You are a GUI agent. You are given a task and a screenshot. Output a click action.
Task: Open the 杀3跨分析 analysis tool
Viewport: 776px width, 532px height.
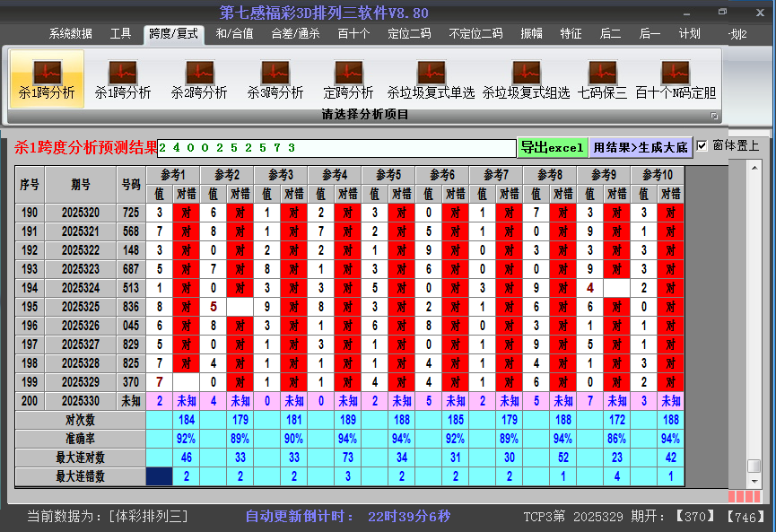tap(275, 79)
